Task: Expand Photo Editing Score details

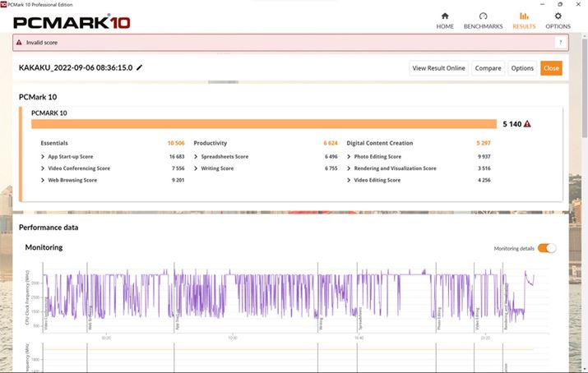Action: point(350,156)
